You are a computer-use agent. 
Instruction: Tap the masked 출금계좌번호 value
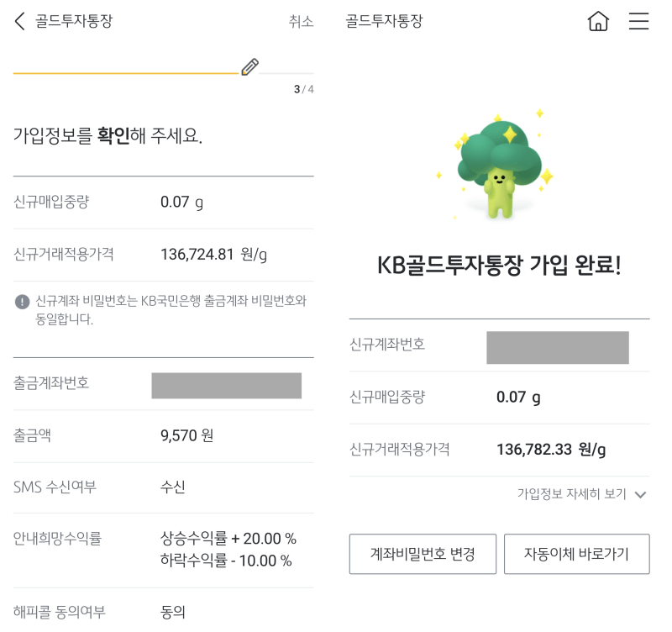[x=226, y=386]
